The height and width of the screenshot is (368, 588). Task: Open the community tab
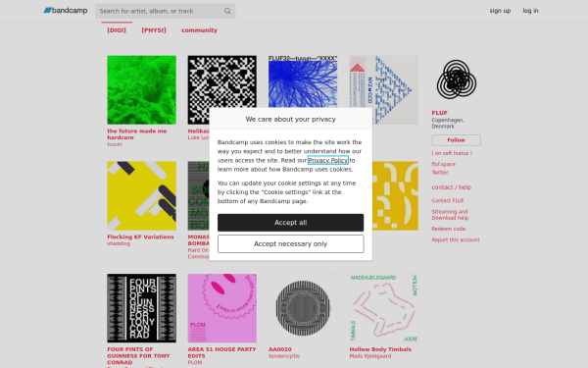click(199, 30)
